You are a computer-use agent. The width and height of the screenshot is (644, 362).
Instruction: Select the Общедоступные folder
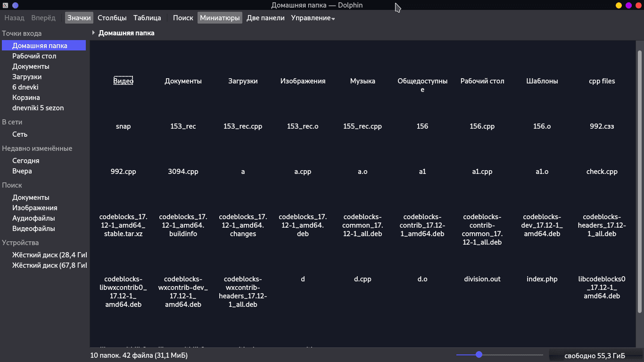(422, 85)
